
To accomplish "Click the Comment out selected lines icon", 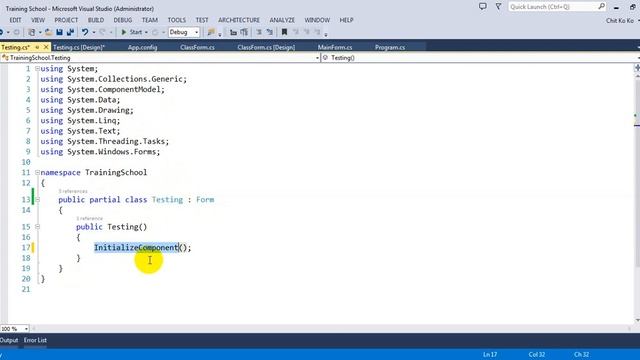I will point(259,32).
